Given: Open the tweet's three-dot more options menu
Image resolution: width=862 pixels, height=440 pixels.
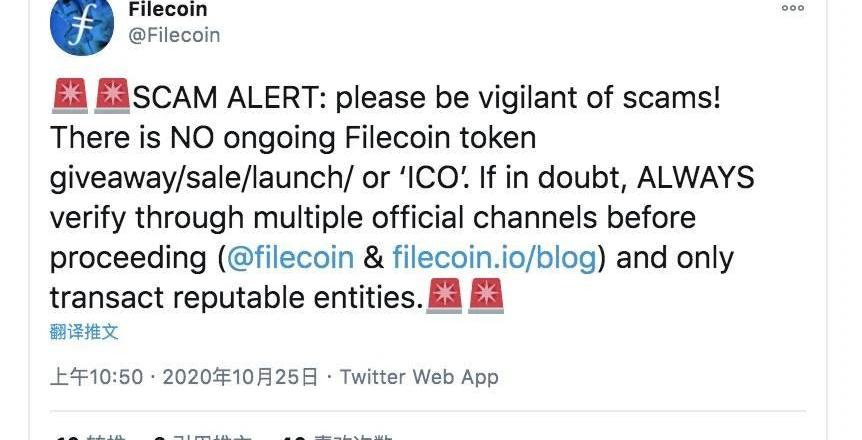Looking at the screenshot, I should [793, 8].
